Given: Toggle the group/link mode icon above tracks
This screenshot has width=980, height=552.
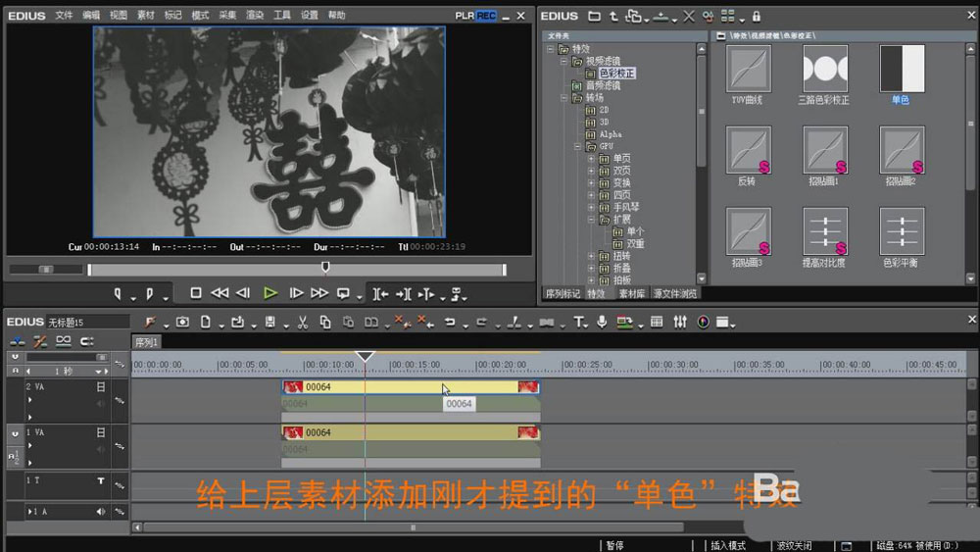Looking at the screenshot, I should (x=63, y=341).
